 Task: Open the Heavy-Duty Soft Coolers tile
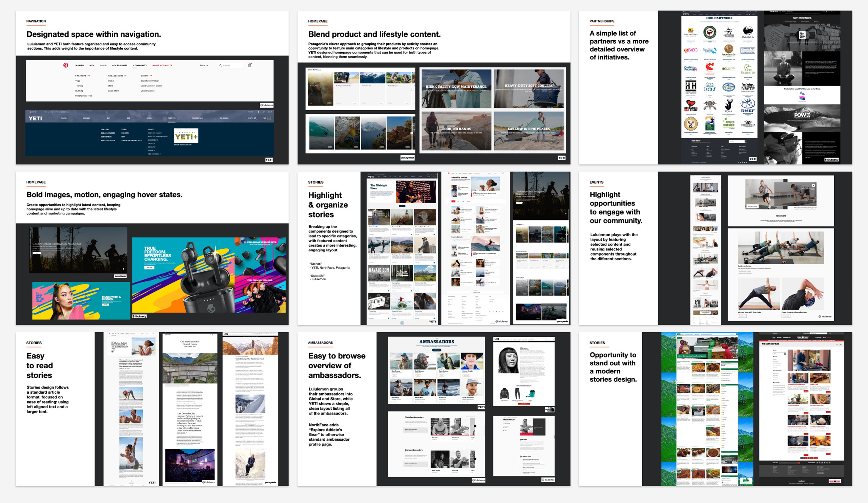(x=529, y=89)
